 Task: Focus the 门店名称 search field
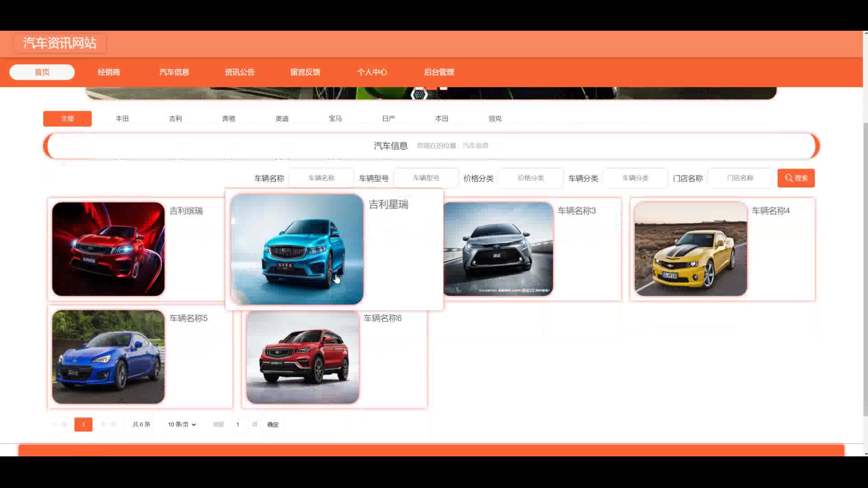pos(740,178)
